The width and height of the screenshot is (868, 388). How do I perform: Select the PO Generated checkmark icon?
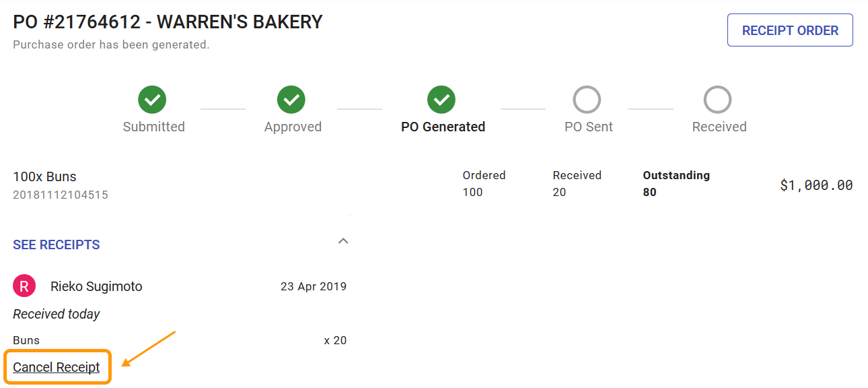[442, 99]
